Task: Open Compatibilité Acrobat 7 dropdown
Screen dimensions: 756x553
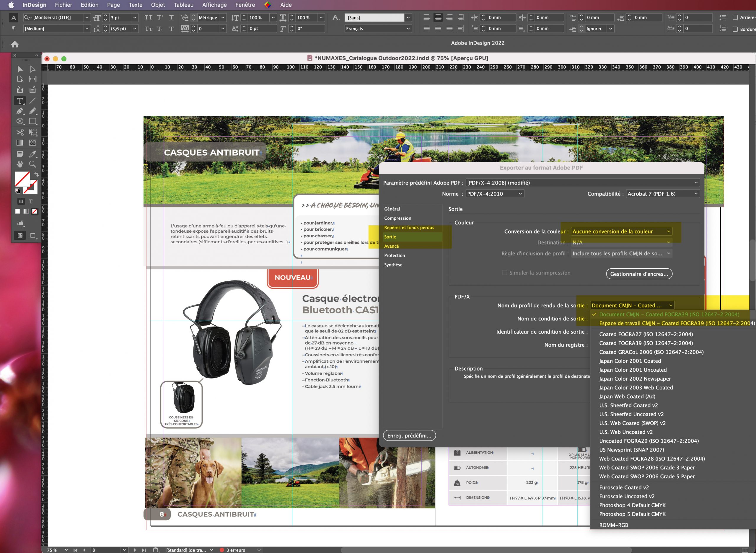Action: (663, 194)
